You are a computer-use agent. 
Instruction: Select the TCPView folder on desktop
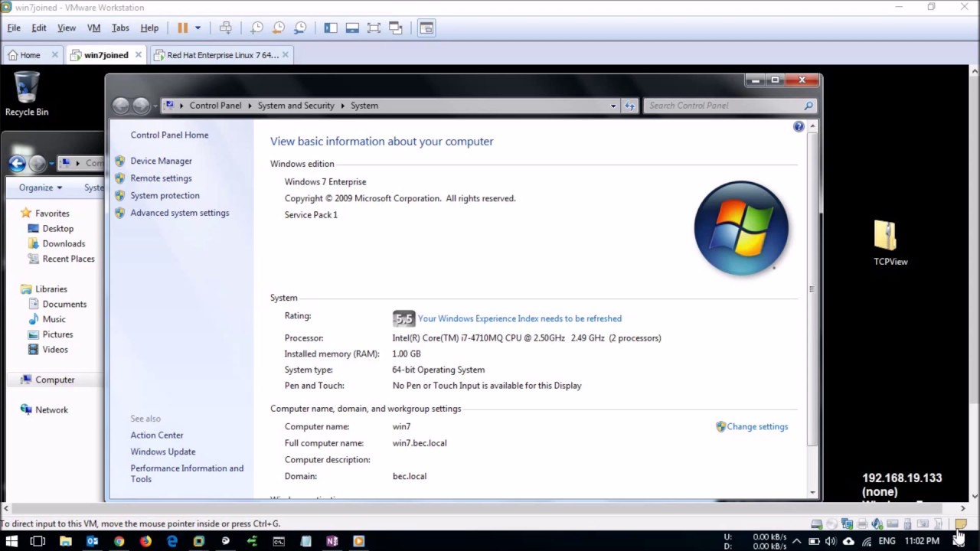(x=890, y=243)
